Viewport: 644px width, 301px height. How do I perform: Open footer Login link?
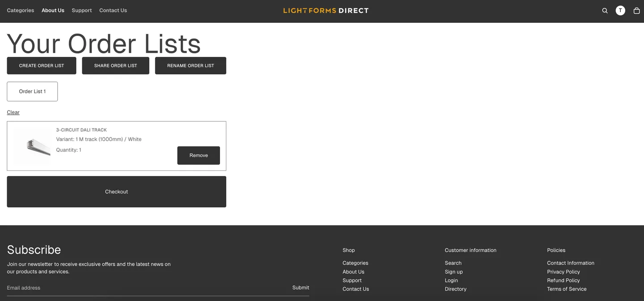[x=451, y=280]
